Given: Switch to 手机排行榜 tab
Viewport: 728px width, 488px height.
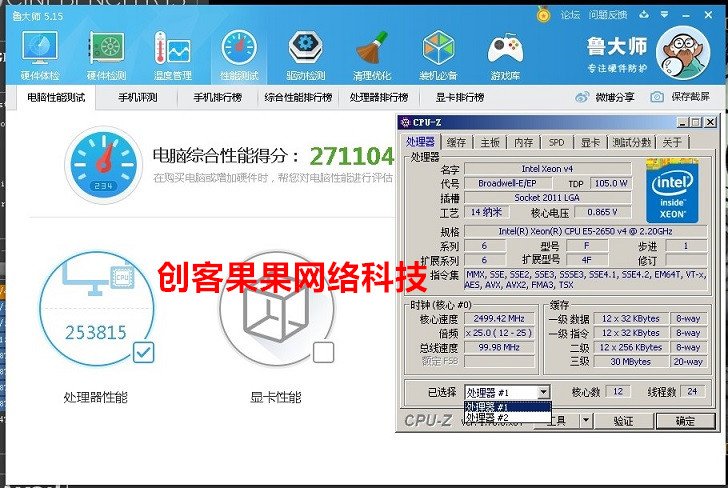Looking at the screenshot, I should tap(218, 98).
